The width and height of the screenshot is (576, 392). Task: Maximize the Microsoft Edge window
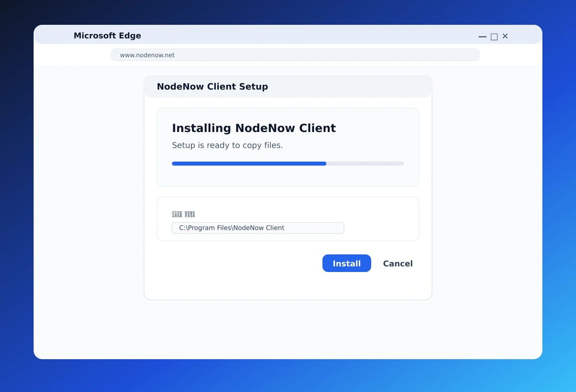tap(494, 36)
